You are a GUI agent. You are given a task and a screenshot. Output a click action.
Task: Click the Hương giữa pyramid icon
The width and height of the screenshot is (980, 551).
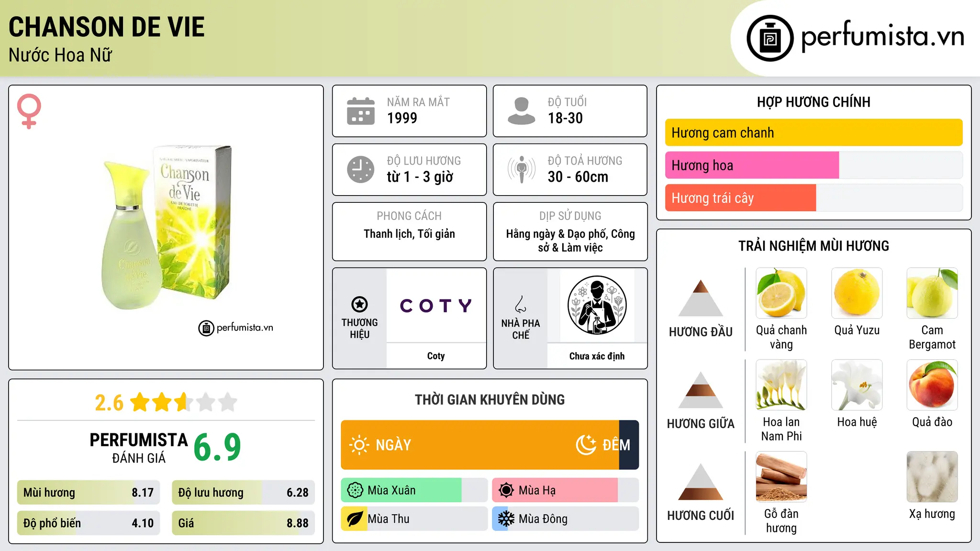tap(701, 390)
